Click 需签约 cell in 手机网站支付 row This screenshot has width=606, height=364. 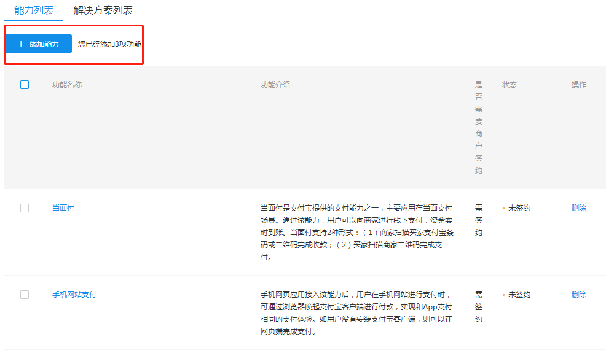479,306
